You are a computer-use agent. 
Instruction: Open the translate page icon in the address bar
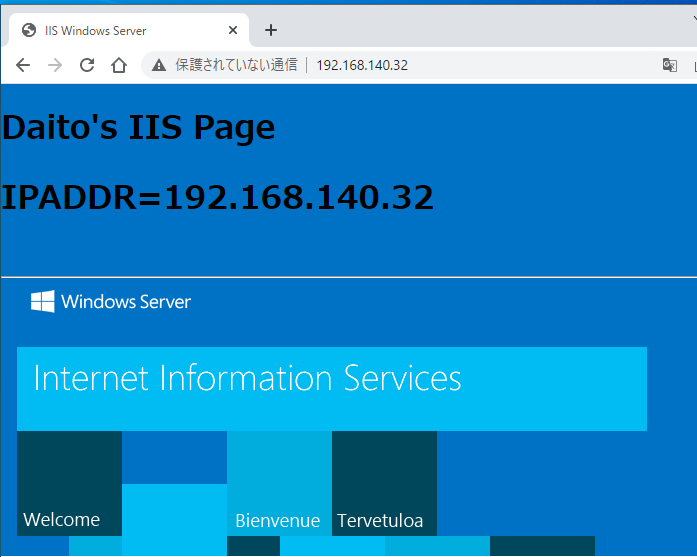[669, 65]
